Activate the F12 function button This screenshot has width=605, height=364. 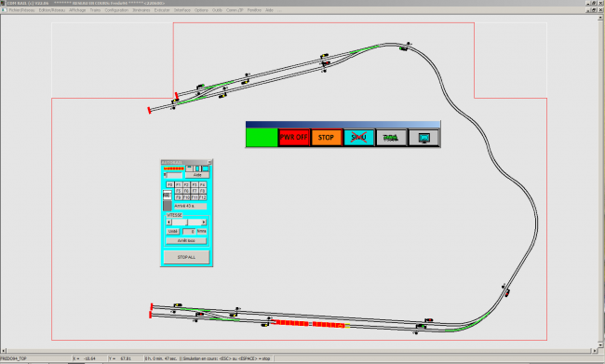[x=203, y=197]
